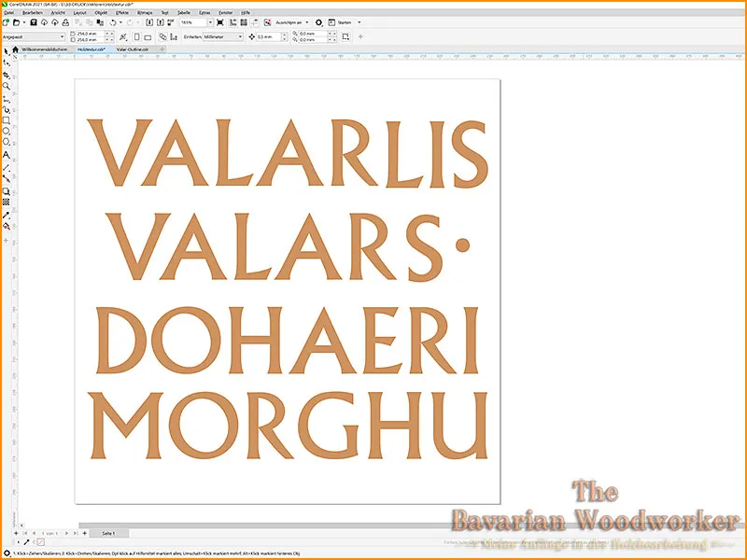Viewport: 747px width, 560px height.
Task: Select the Color Eyedropper tool
Action: pyautogui.click(x=7, y=215)
